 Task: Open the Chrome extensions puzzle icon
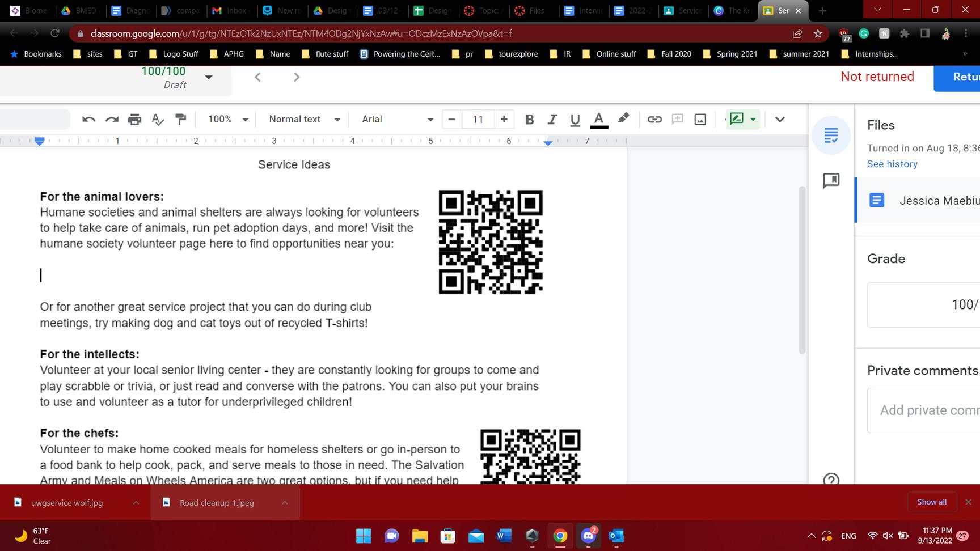pos(905,33)
